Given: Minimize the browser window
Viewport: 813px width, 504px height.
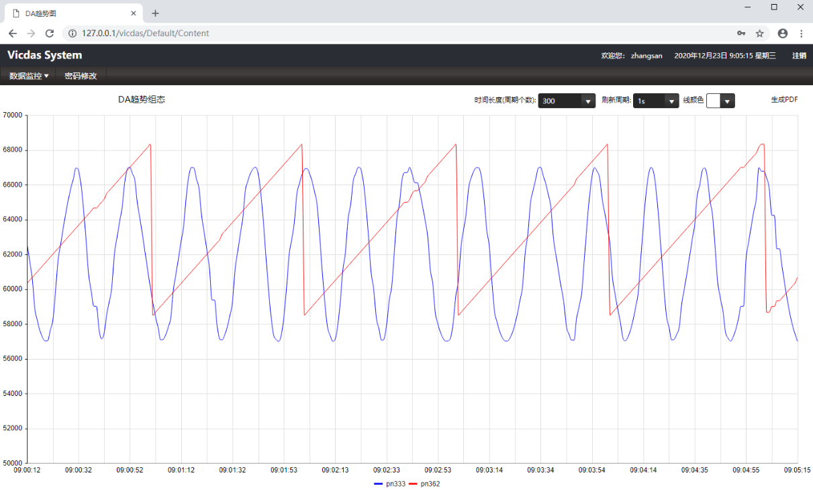Looking at the screenshot, I should coord(748,7).
